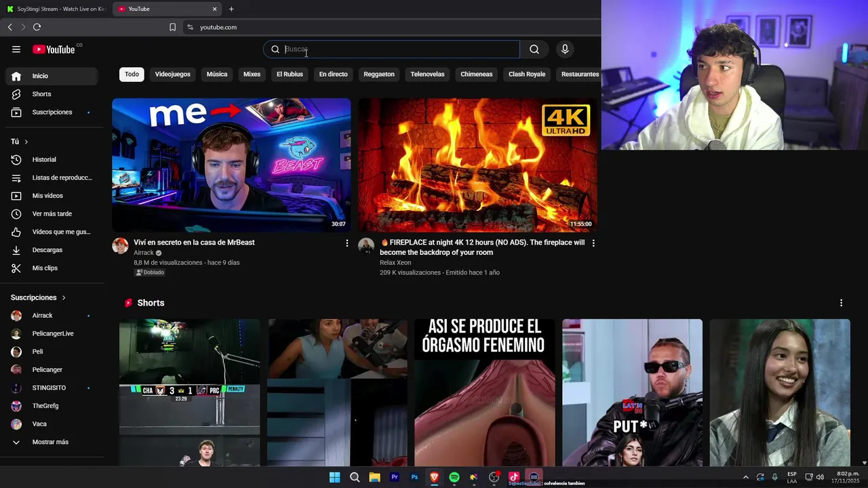Screen dimensions: 868x488
Task: Select the En directo filter chip
Action: [x=333, y=74]
